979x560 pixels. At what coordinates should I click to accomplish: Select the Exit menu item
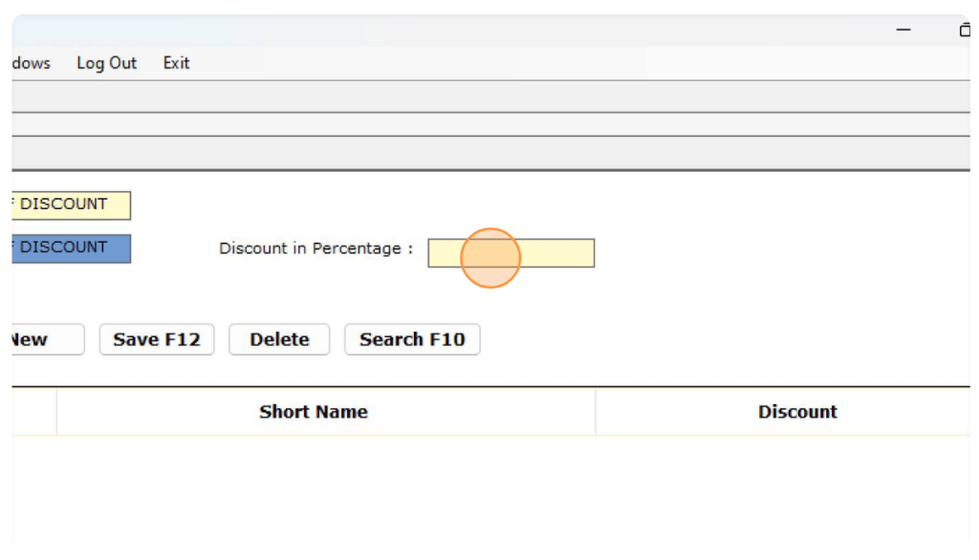pos(176,63)
